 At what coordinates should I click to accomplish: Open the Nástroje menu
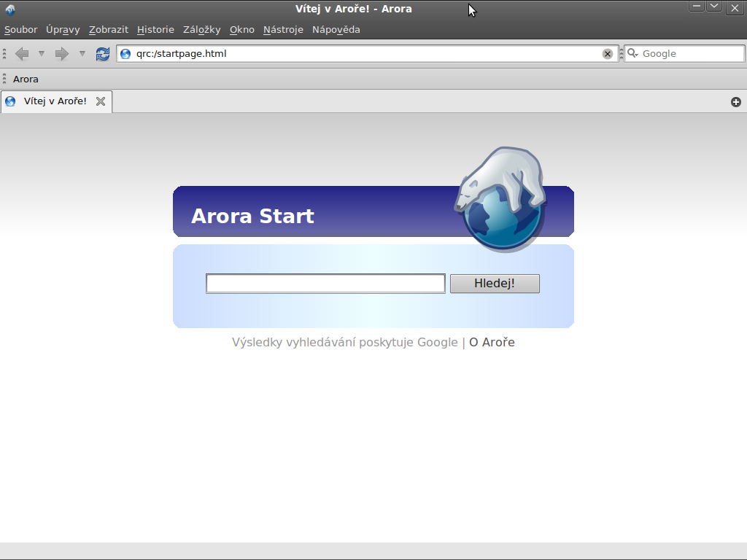coord(284,29)
